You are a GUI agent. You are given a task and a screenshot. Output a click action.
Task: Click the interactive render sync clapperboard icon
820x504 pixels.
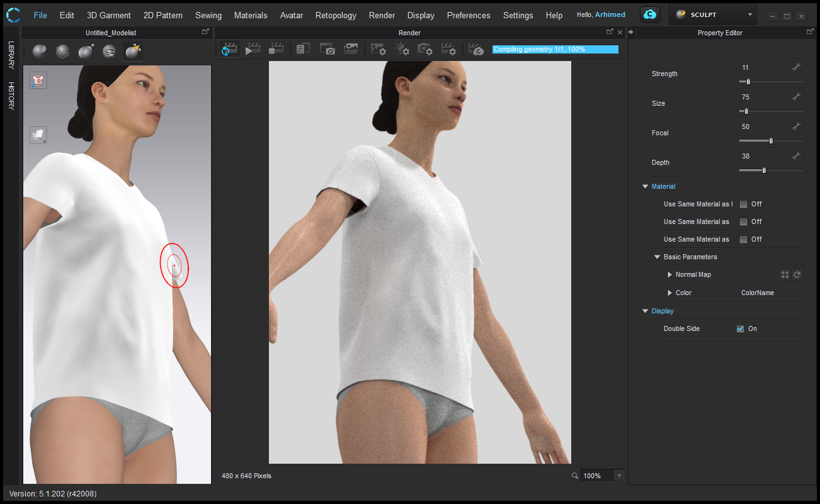[x=229, y=49]
